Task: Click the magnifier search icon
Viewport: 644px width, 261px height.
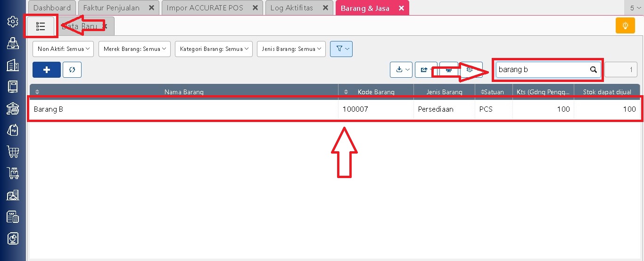Action: tap(593, 70)
